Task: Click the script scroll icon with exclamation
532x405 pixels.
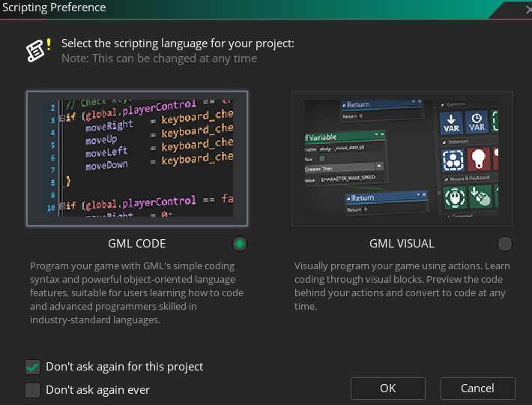Action: 38,50
